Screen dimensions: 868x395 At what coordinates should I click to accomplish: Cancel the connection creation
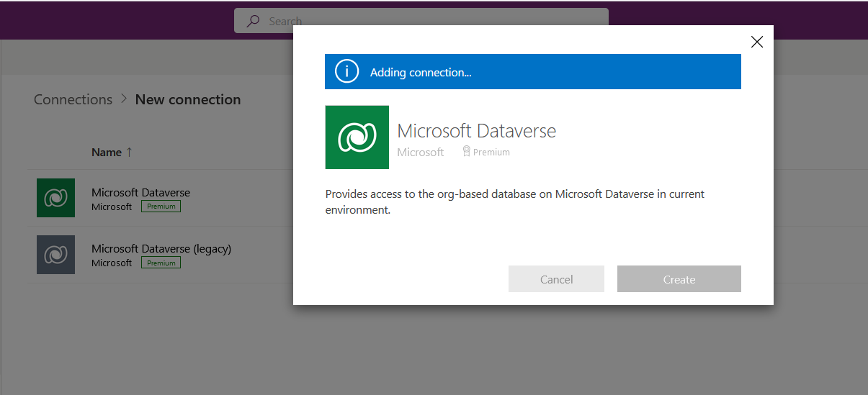tap(556, 279)
